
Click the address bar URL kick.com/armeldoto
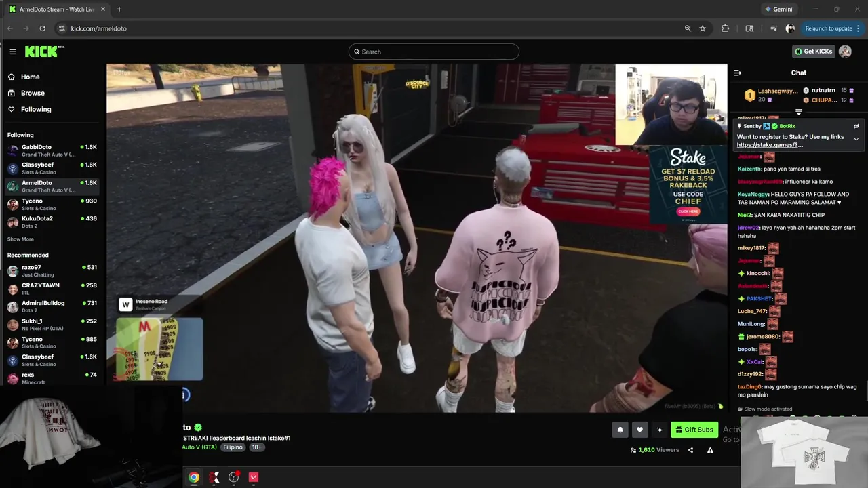pos(99,28)
